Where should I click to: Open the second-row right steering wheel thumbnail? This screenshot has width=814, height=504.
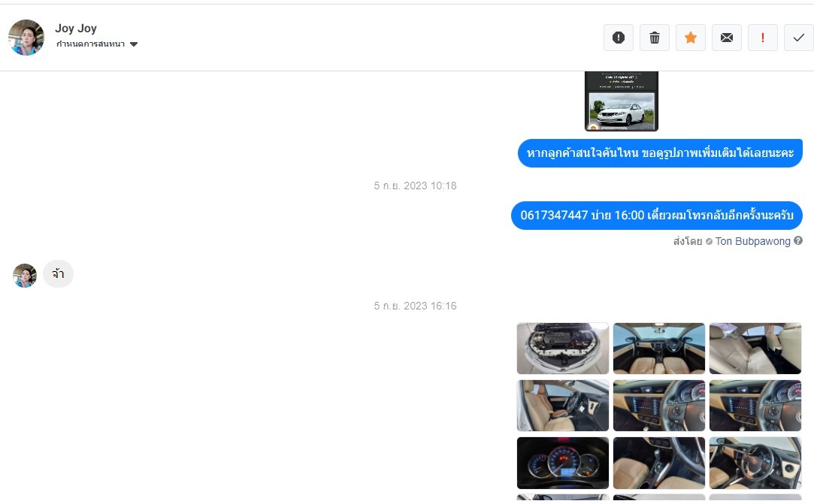coord(755,406)
